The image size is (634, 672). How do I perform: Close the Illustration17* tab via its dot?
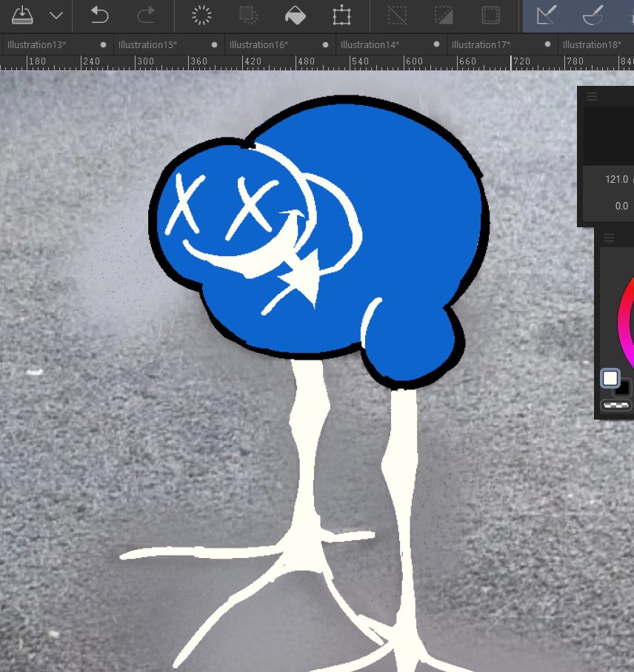point(547,44)
